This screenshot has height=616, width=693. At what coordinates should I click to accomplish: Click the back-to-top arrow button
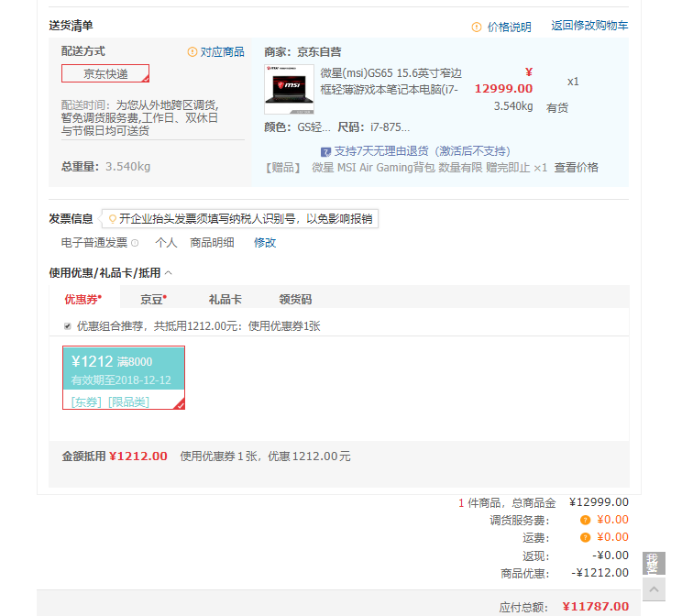coord(654,589)
